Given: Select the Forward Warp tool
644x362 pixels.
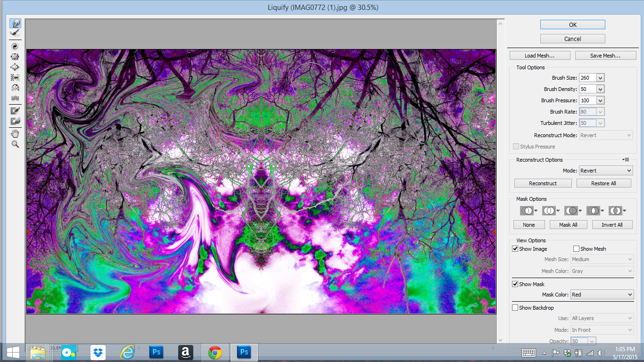Looking at the screenshot, I should pos(15,23).
